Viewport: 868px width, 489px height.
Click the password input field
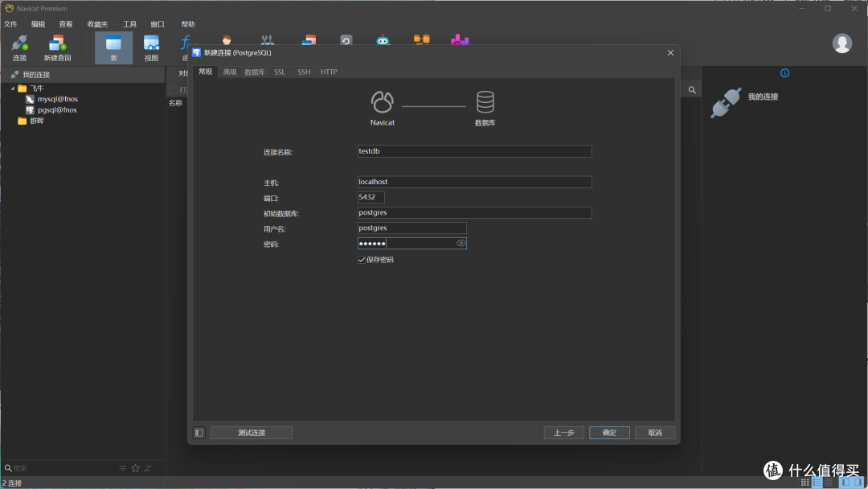pos(411,243)
